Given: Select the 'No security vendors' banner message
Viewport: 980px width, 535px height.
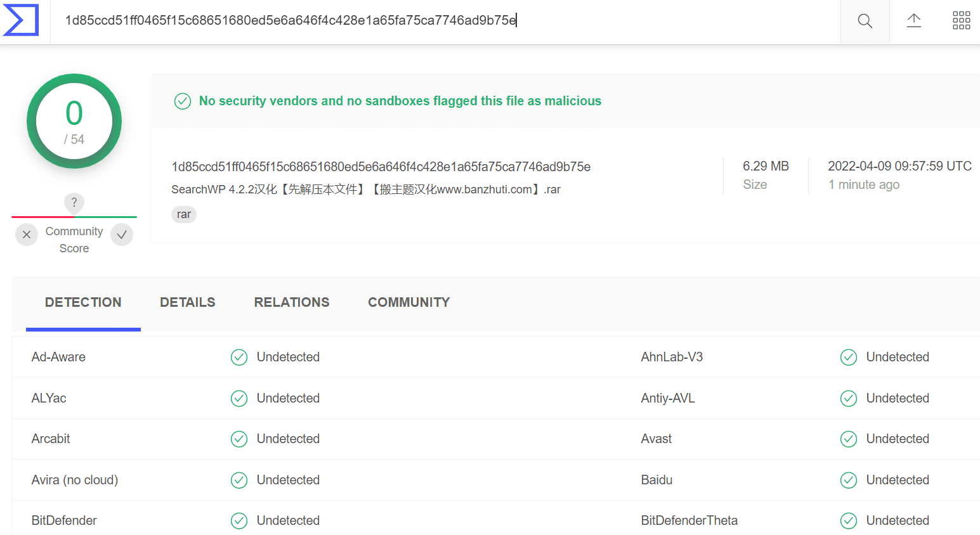Looking at the screenshot, I should (x=400, y=101).
